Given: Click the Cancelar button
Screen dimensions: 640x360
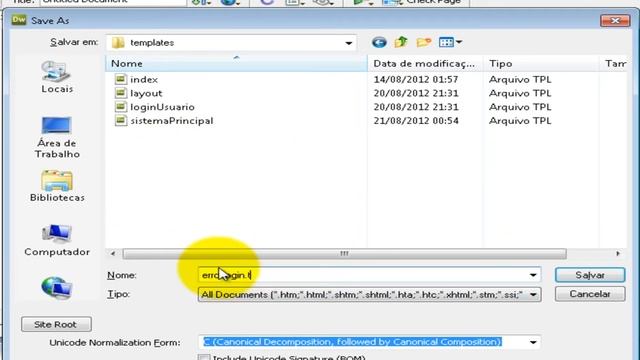Looking at the screenshot, I should [x=590, y=294].
